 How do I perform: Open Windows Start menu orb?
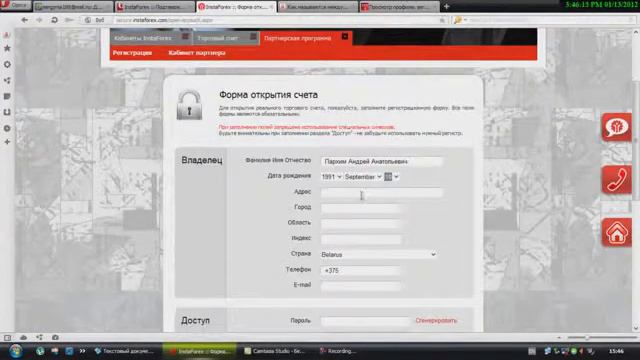(x=16, y=351)
